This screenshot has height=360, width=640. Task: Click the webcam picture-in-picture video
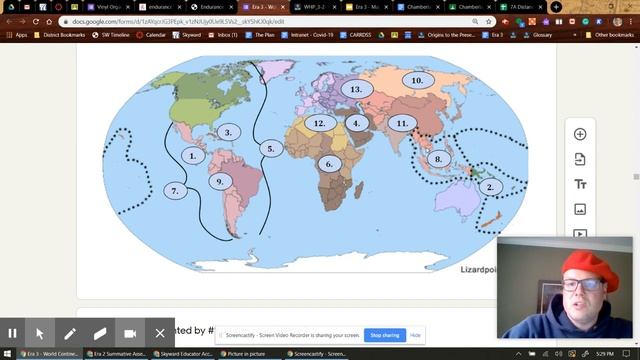click(565, 288)
